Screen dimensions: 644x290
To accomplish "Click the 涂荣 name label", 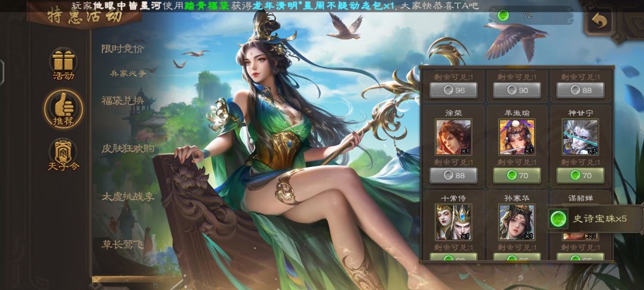I will [x=453, y=113].
